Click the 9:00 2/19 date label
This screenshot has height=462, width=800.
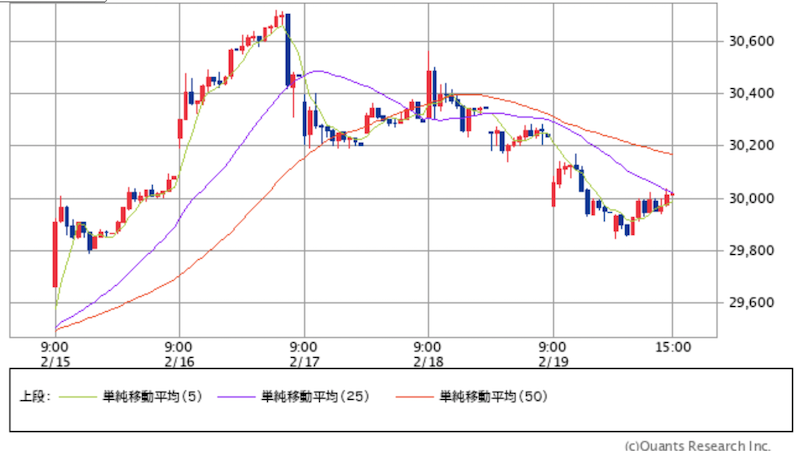(x=553, y=354)
